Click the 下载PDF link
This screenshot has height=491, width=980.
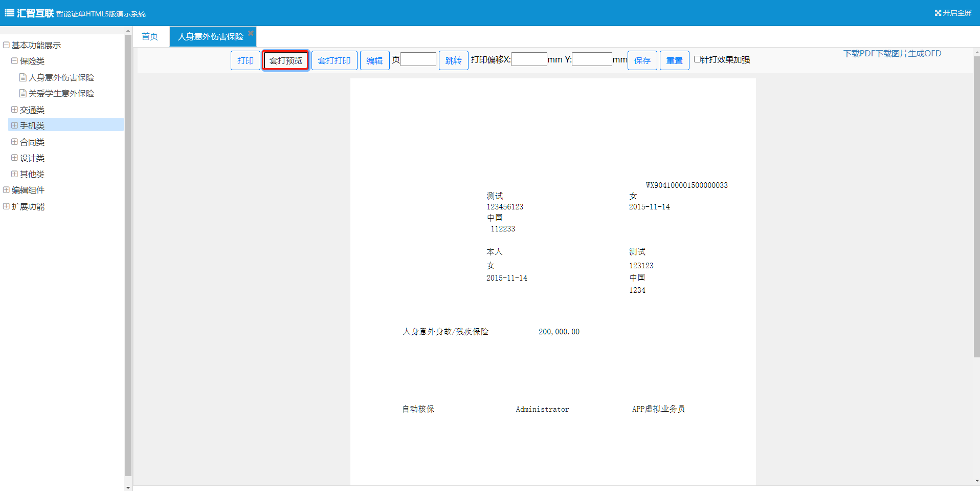pos(859,53)
